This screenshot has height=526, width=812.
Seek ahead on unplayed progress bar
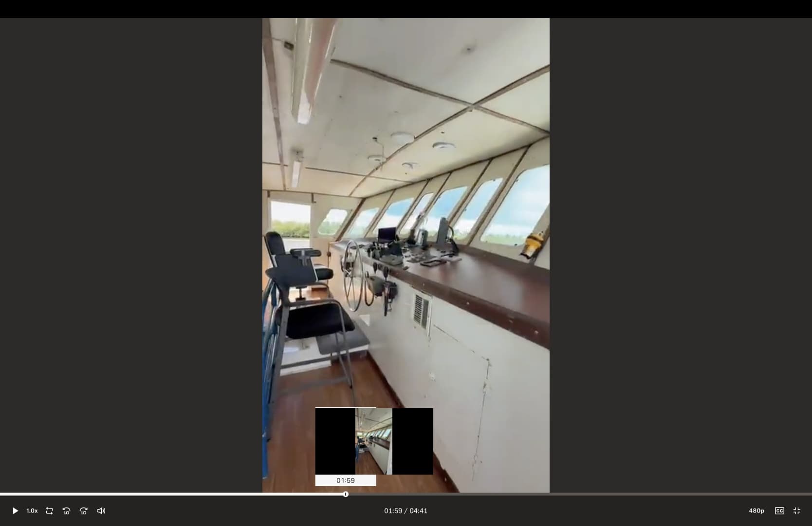click(x=579, y=494)
